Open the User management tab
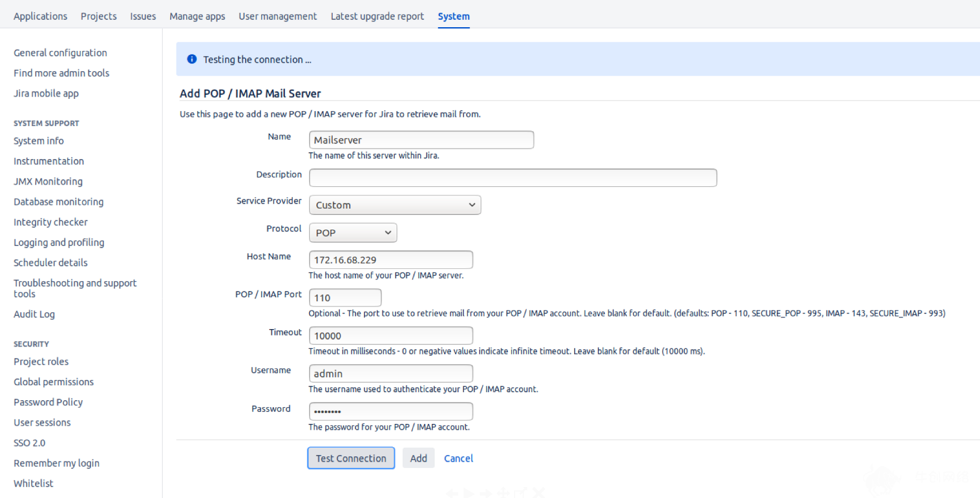Screen dimensions: 980x498 [278, 16]
